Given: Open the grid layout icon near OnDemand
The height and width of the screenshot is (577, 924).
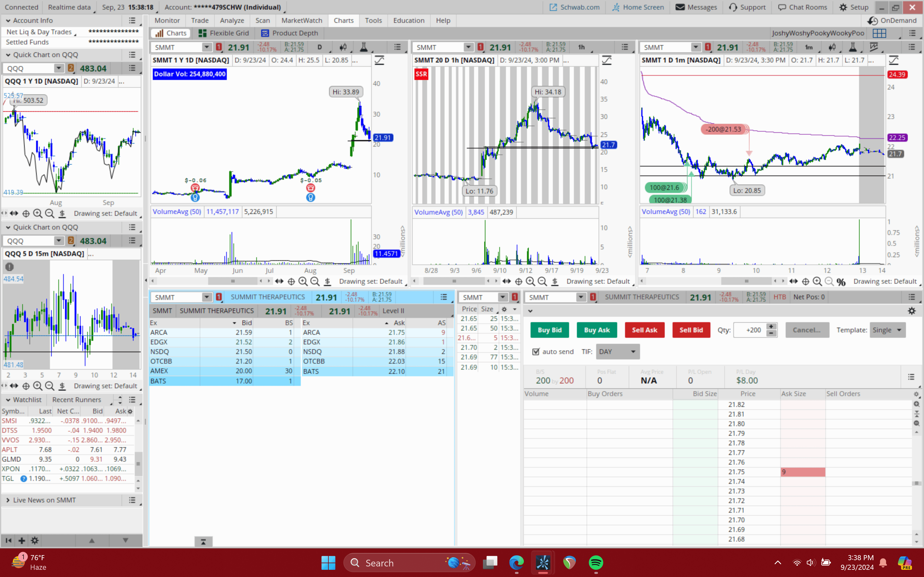Looking at the screenshot, I should click(x=879, y=33).
